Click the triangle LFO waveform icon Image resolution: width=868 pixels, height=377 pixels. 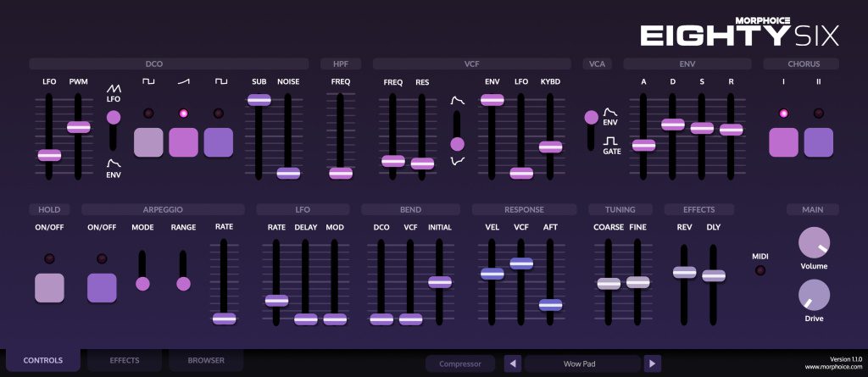(x=114, y=89)
